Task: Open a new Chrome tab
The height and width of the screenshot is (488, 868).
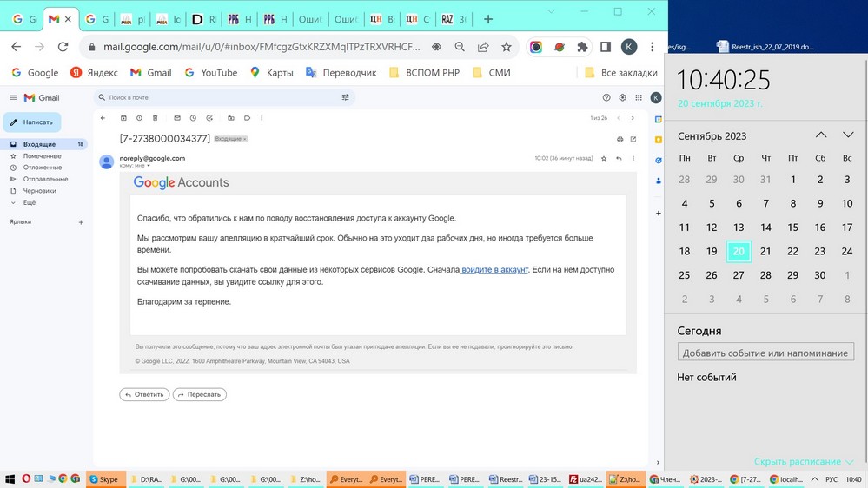Action: point(488,19)
